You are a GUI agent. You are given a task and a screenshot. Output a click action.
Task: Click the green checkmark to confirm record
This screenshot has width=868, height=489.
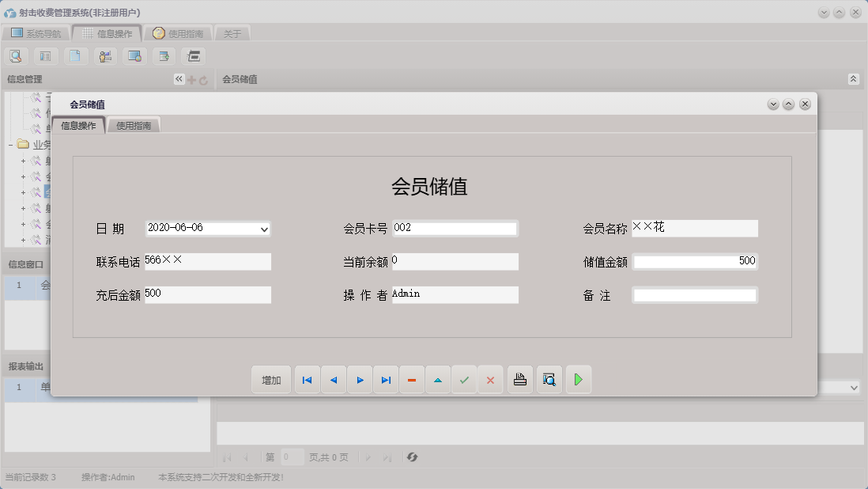point(464,380)
